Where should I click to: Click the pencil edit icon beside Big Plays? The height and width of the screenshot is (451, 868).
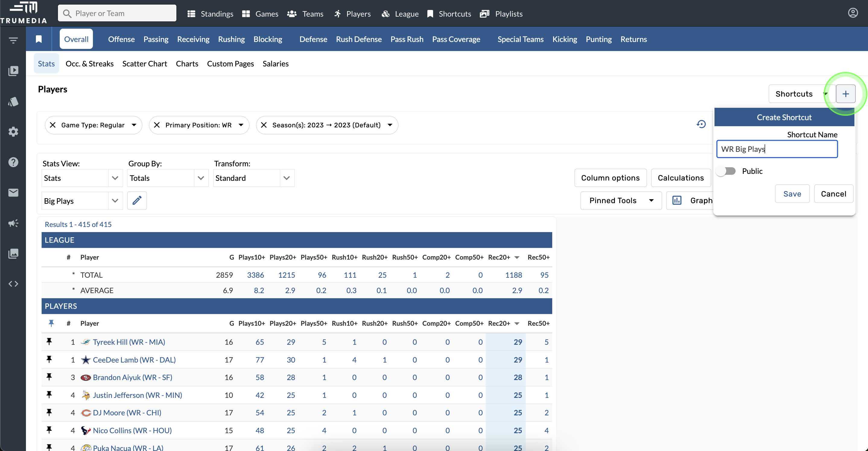coord(137,201)
